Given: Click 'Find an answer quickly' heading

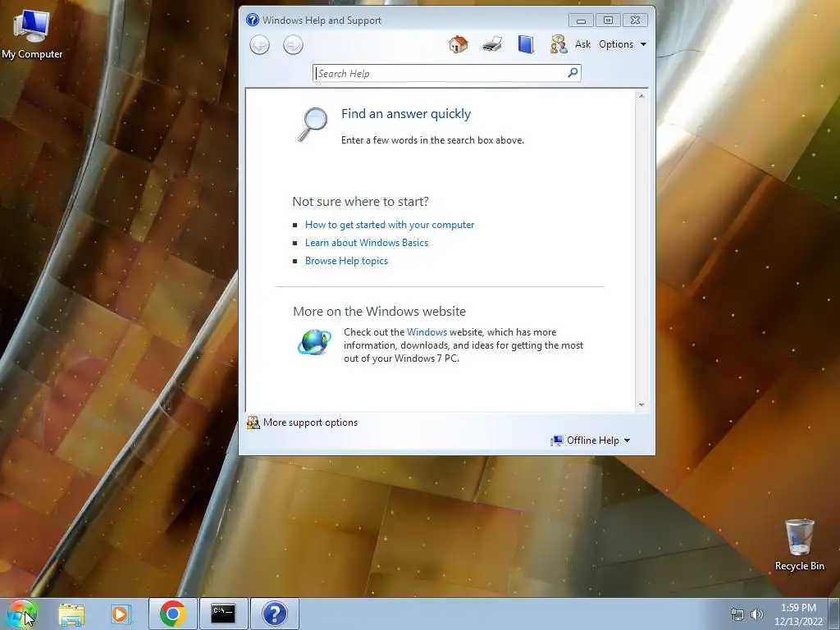Looking at the screenshot, I should tap(406, 113).
